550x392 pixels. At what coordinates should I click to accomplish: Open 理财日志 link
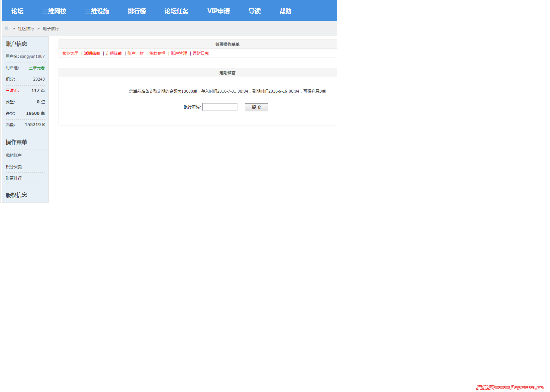201,54
